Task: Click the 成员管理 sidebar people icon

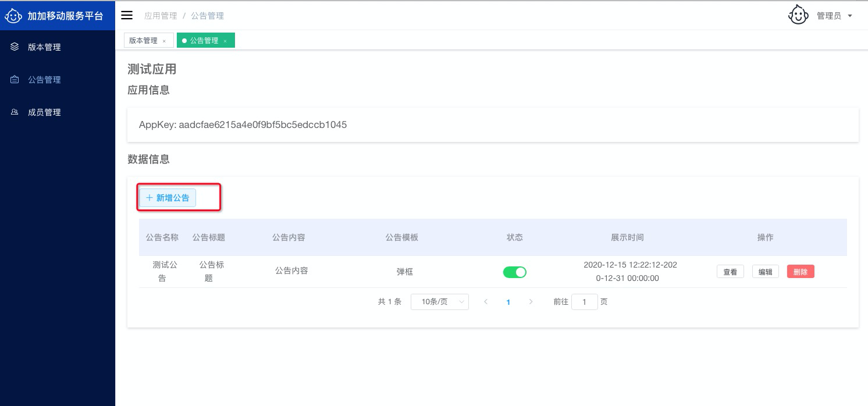Action: pos(15,112)
